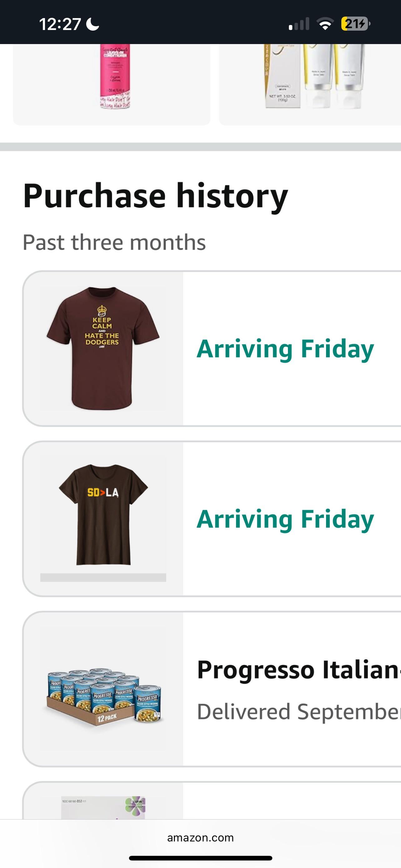Tap the amazon.com address bar
This screenshot has height=868, width=401.
click(200, 838)
